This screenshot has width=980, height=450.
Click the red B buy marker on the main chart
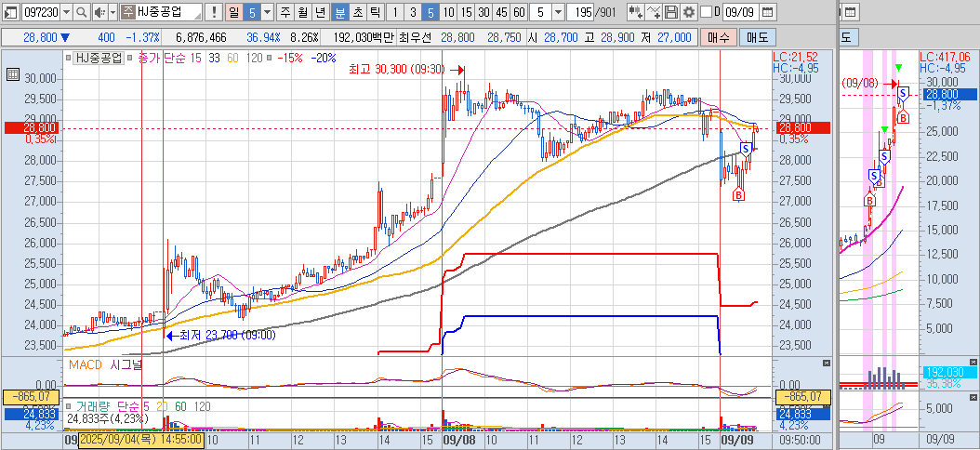click(738, 194)
